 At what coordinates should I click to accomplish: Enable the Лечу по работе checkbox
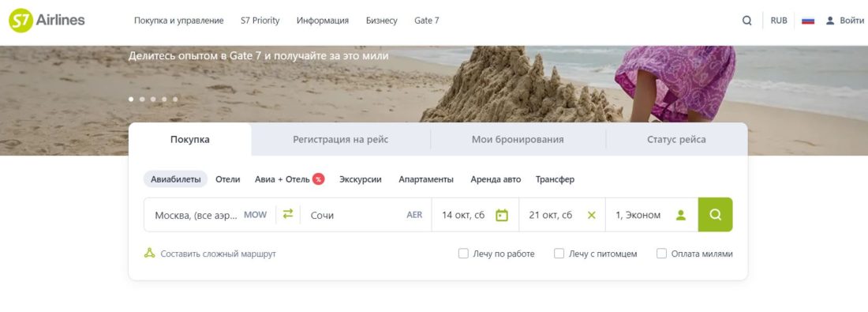click(463, 254)
